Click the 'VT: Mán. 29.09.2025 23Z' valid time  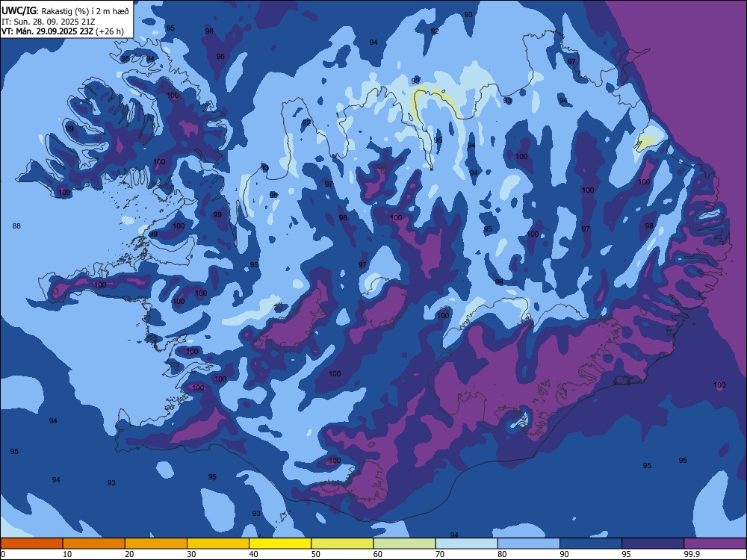pos(47,31)
